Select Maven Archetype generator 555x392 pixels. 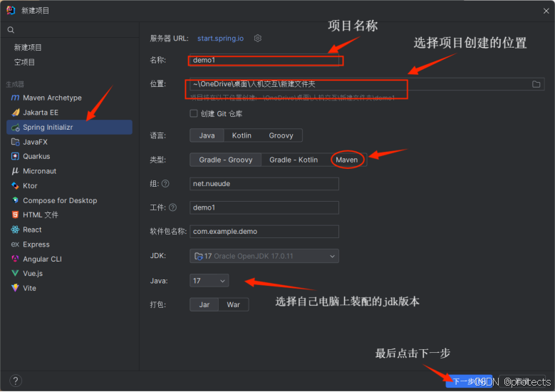[x=69, y=98]
